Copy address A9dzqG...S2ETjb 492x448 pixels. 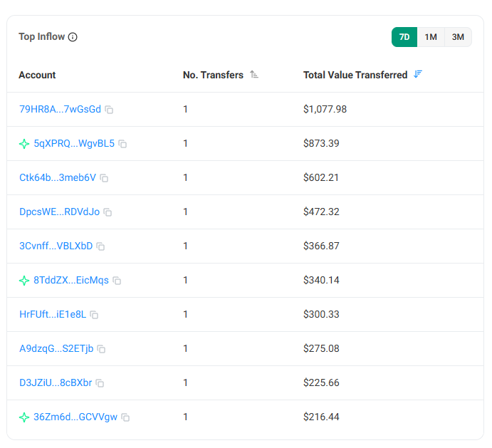pos(101,349)
